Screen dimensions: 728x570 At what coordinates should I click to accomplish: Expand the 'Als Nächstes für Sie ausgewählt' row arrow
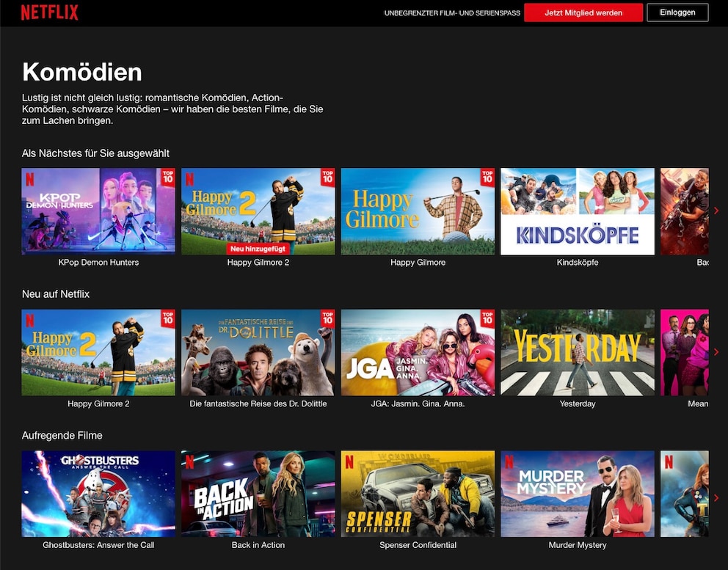(x=716, y=211)
